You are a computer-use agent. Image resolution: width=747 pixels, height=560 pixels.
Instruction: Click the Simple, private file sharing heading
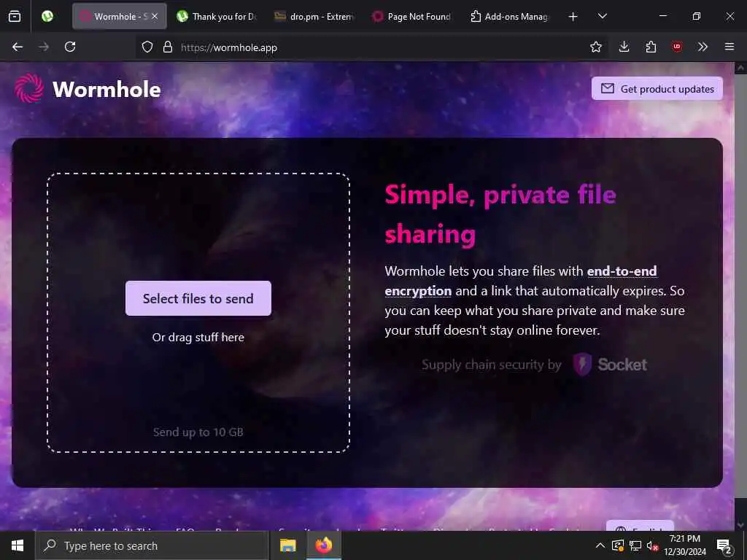pos(500,214)
